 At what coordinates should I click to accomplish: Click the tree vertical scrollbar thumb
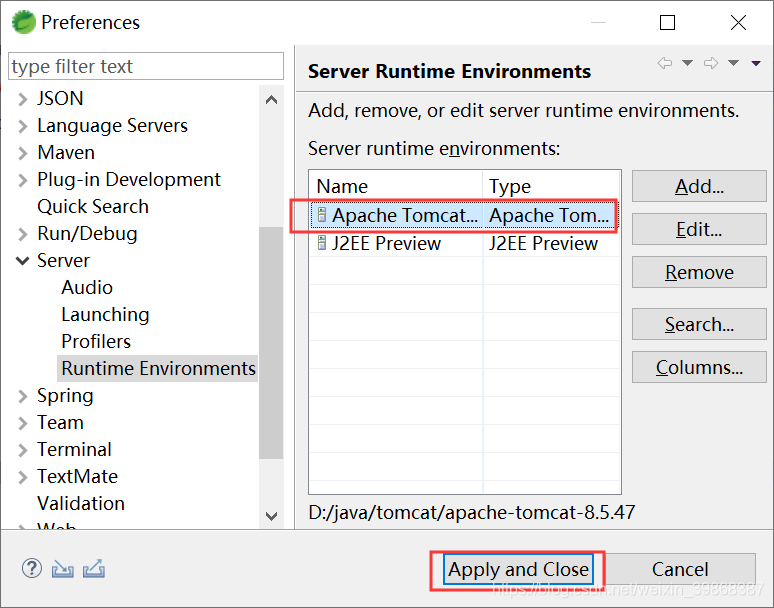[x=271, y=343]
